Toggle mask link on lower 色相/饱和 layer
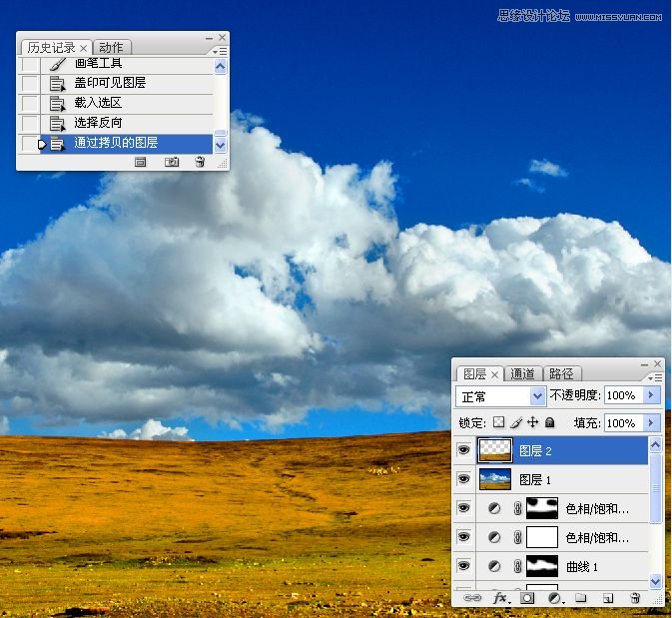The image size is (672, 618). (x=517, y=537)
